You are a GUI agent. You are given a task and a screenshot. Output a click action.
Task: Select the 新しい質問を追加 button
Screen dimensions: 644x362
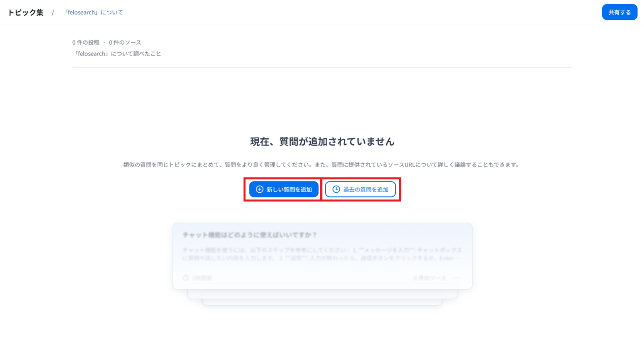tap(283, 189)
